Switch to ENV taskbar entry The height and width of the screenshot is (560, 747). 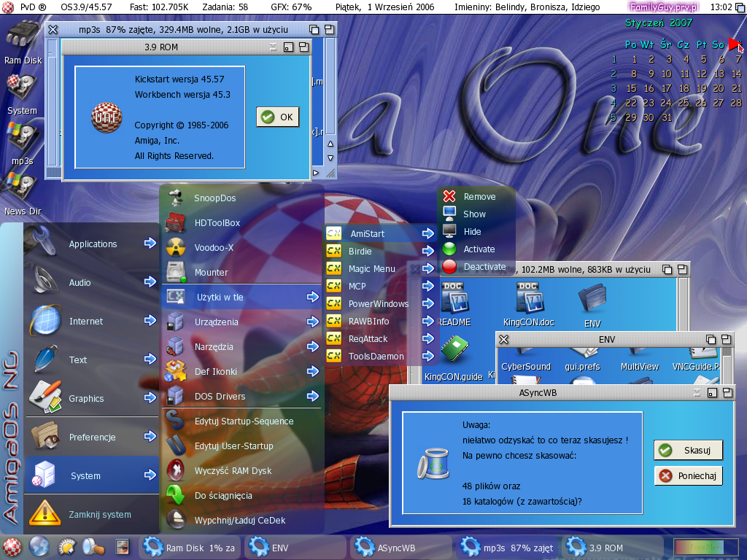pyautogui.click(x=295, y=548)
